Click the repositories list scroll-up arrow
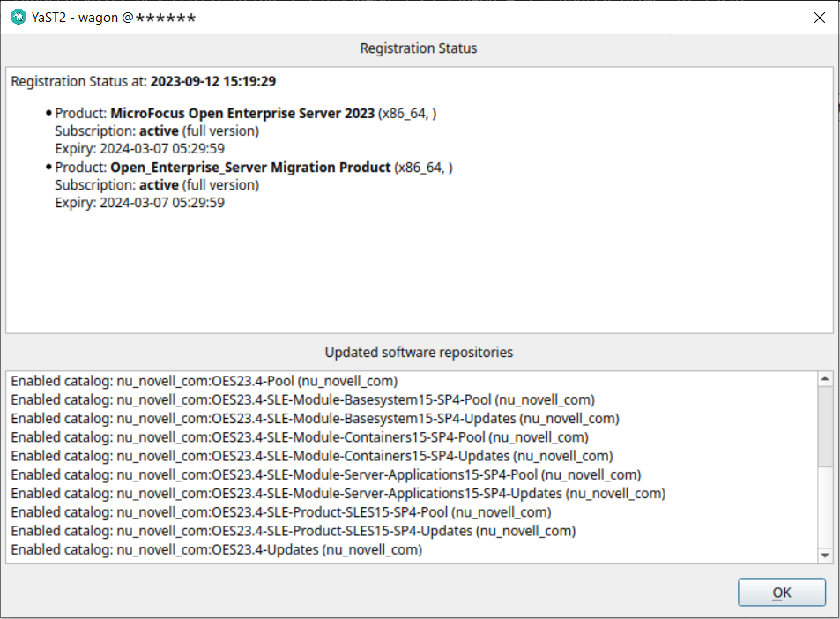The image size is (840, 619). tap(825, 379)
